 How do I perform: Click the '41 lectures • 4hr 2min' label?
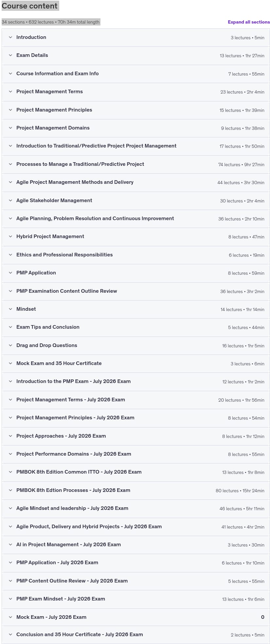243,527
